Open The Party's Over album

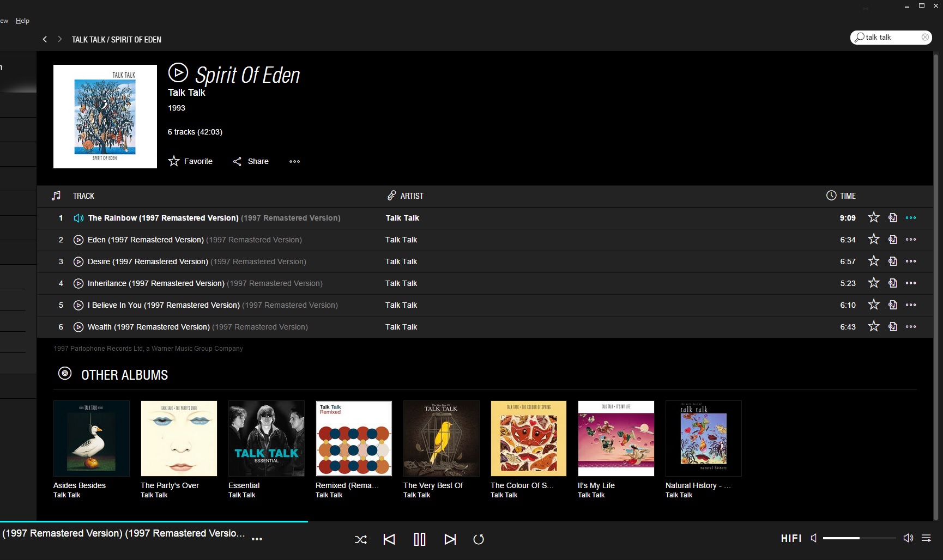pos(179,439)
